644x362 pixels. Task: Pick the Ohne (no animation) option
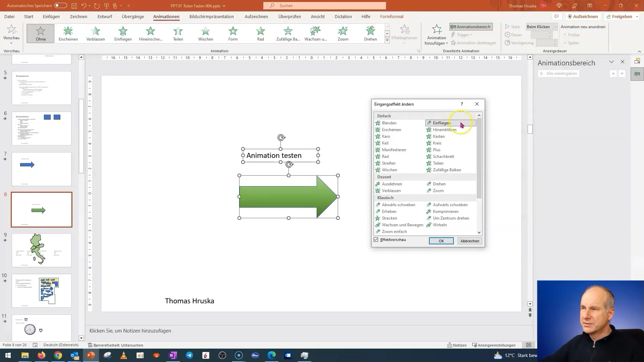41,34
